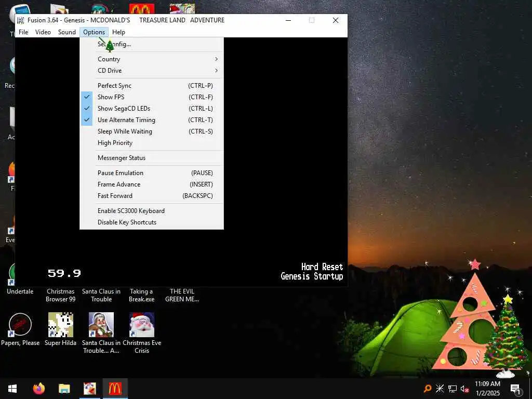Select Christmas Browser 99 label
The width and height of the screenshot is (532, 399).
(60, 295)
